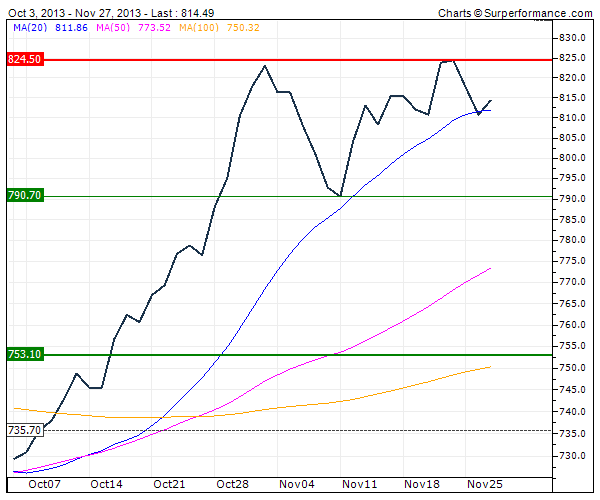Select the Oct28 date marker
This screenshot has width=600, height=500.
232,483
